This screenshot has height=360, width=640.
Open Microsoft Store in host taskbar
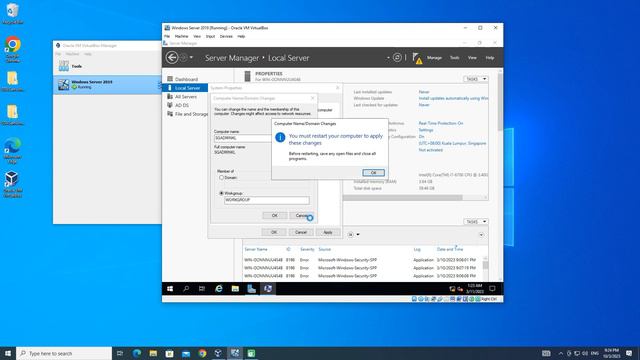click(169, 353)
